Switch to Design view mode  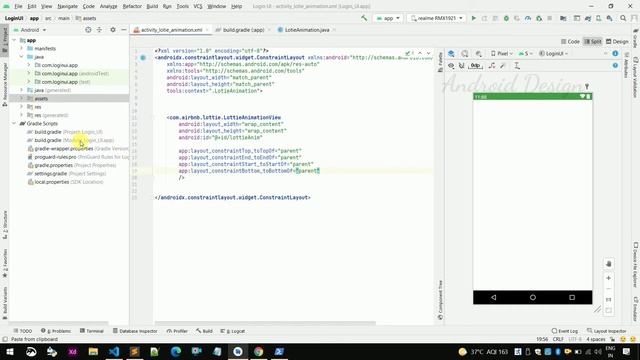[x=617, y=42]
